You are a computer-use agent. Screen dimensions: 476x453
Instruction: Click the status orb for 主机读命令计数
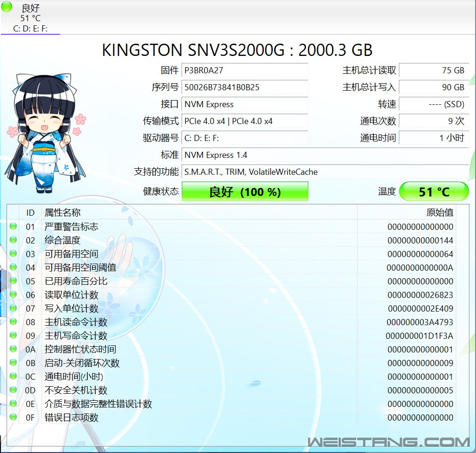pyautogui.click(x=13, y=322)
